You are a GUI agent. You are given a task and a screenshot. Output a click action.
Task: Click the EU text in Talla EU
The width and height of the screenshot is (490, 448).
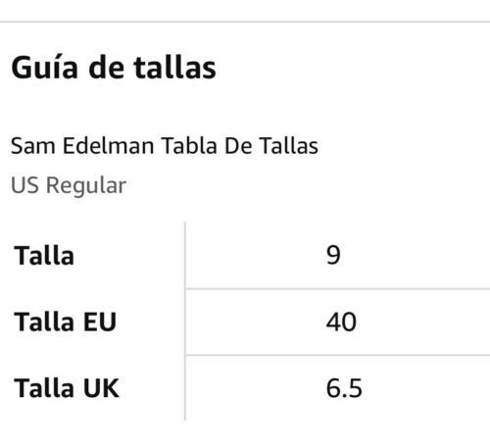pos(100,322)
